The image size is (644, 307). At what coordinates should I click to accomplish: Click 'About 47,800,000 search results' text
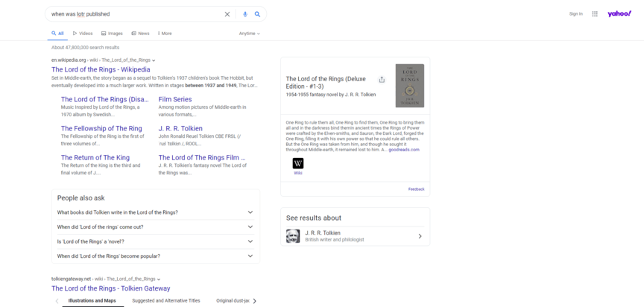click(86, 48)
